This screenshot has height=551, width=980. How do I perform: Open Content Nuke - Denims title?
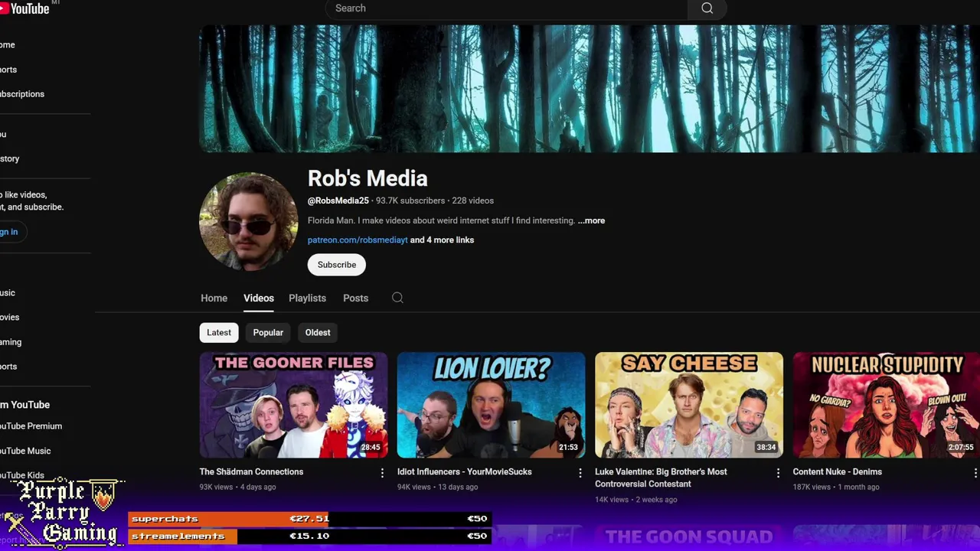pyautogui.click(x=837, y=471)
